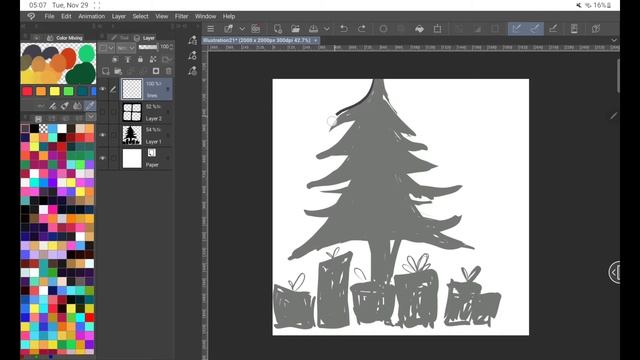640x360 pixels.
Task: Click the new layer folder icon
Action: (118, 71)
